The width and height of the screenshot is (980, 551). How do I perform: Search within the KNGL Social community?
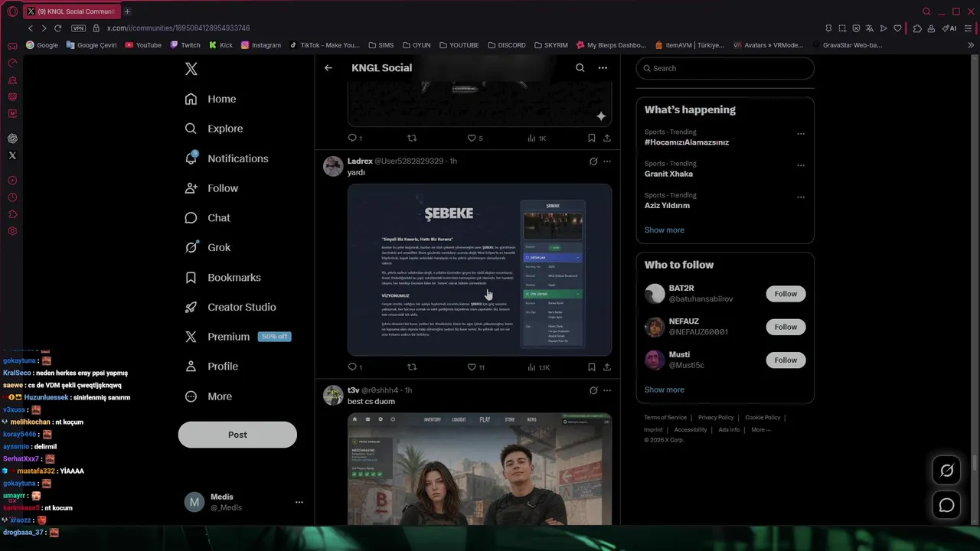pyautogui.click(x=580, y=68)
